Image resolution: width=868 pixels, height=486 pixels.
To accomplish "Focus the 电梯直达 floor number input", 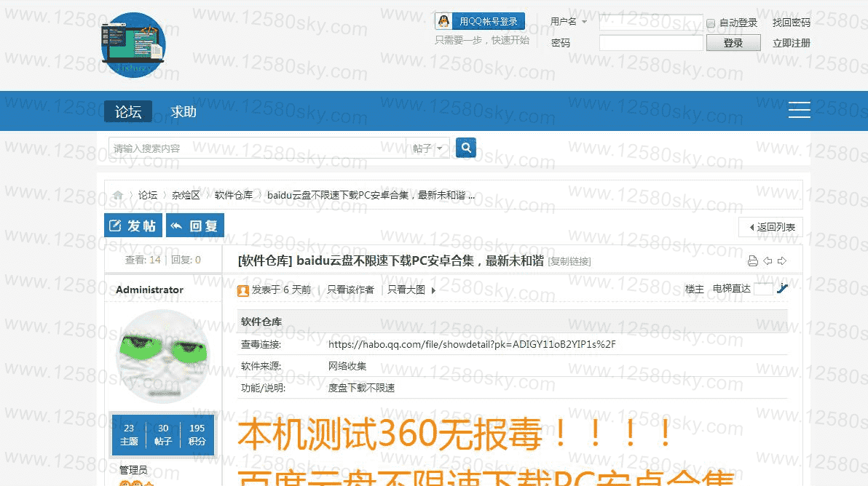I will point(763,289).
